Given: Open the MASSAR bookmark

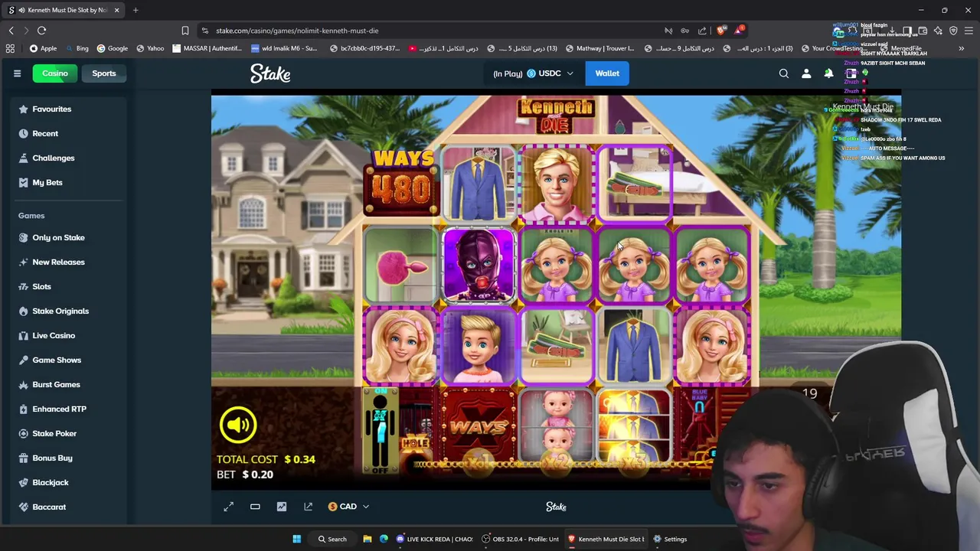Looking at the screenshot, I should (207, 48).
